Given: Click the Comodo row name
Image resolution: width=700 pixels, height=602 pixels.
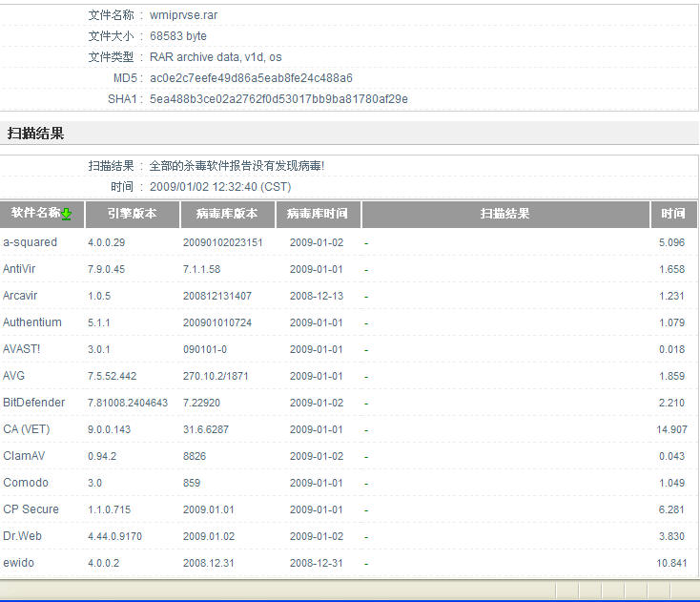Looking at the screenshot, I should coord(26,483).
